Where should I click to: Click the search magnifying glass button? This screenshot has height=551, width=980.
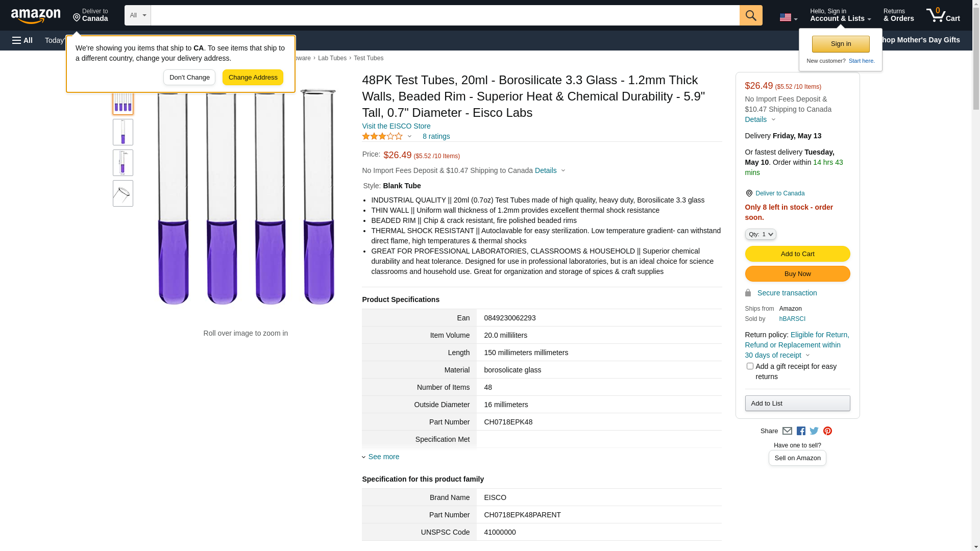[x=751, y=15]
